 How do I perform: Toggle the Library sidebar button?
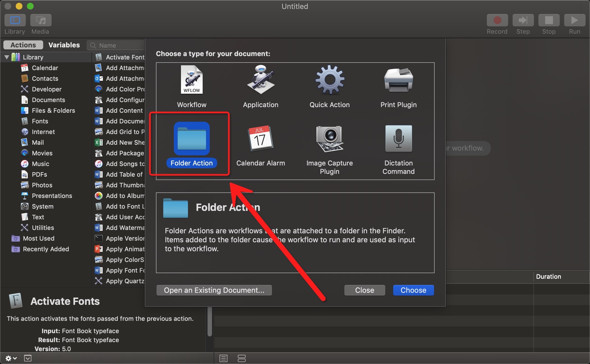(15, 20)
